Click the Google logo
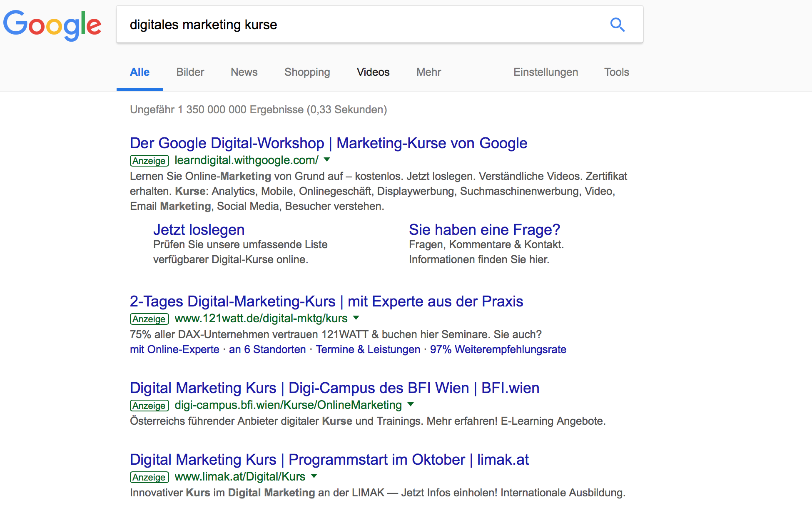 point(52,25)
